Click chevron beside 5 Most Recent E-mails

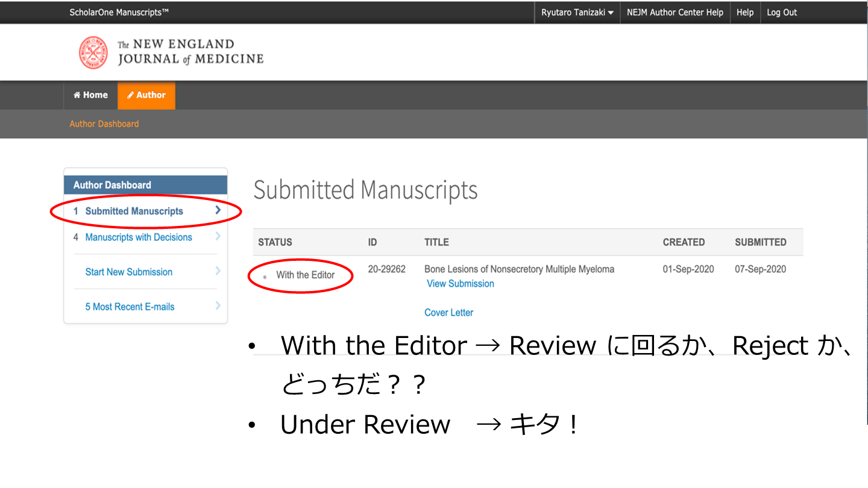218,306
